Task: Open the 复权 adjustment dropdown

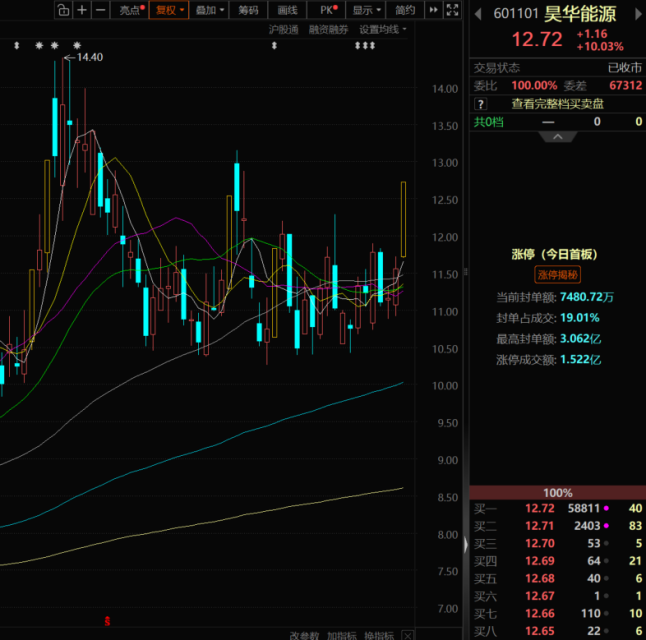Action: pyautogui.click(x=169, y=10)
